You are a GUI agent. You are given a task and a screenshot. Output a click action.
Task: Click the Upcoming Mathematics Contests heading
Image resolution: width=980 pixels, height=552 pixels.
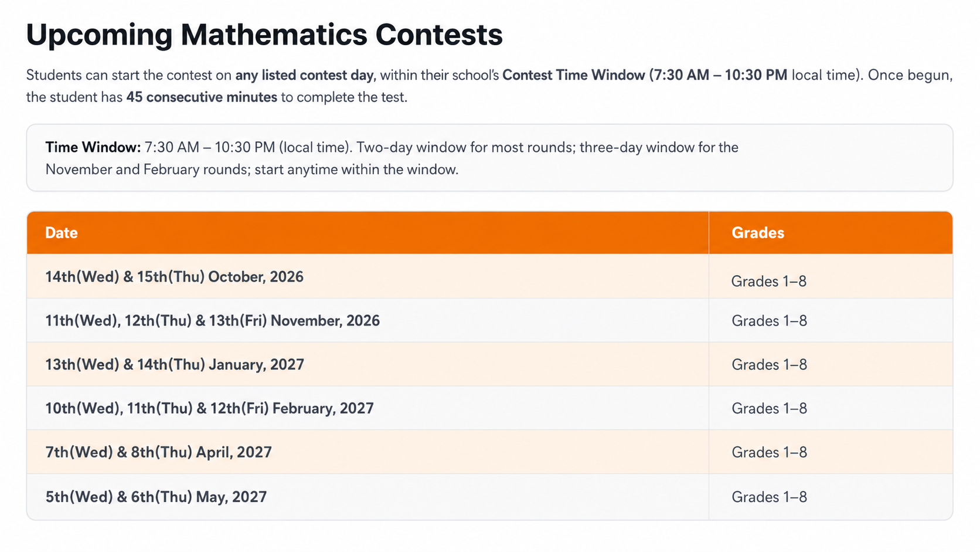pyautogui.click(x=264, y=35)
